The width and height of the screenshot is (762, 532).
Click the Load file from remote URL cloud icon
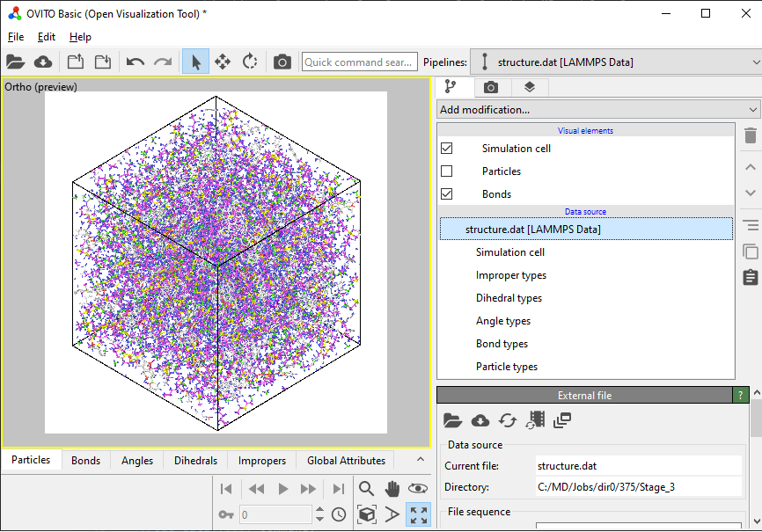click(43, 62)
